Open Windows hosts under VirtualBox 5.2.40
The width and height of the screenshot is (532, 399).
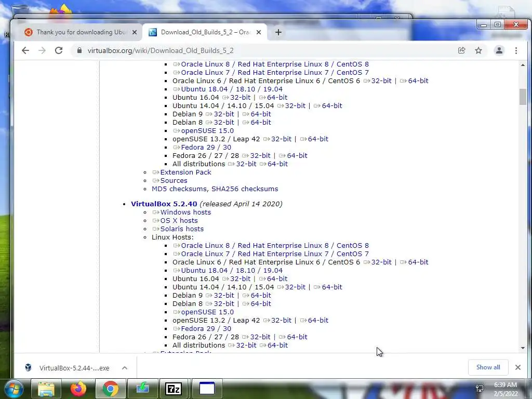coord(185,212)
